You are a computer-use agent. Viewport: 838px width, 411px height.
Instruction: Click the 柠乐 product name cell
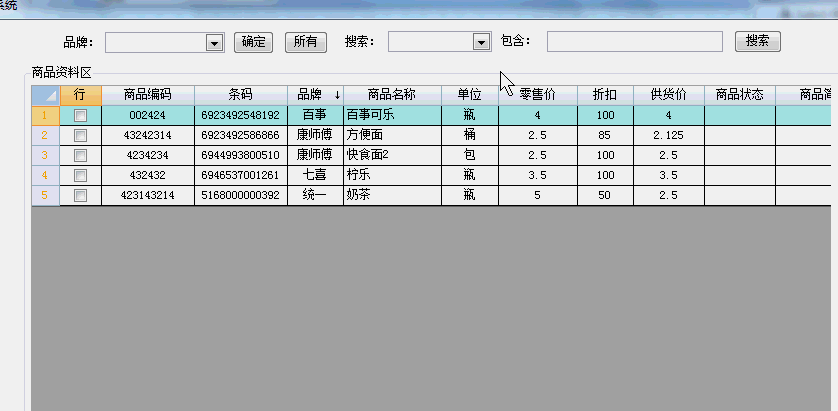[392, 175]
